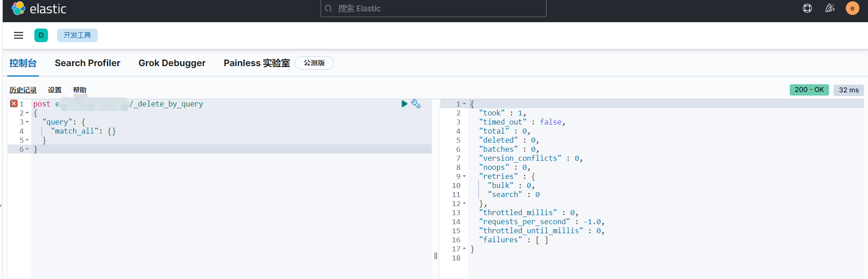The height and width of the screenshot is (279, 868).
Task: Click the "total" : 0 line
Action: pos(505,131)
